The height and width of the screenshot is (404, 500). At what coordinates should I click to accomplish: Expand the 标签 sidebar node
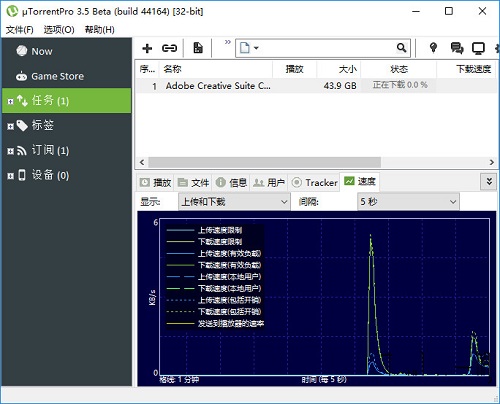pyautogui.click(x=10, y=126)
